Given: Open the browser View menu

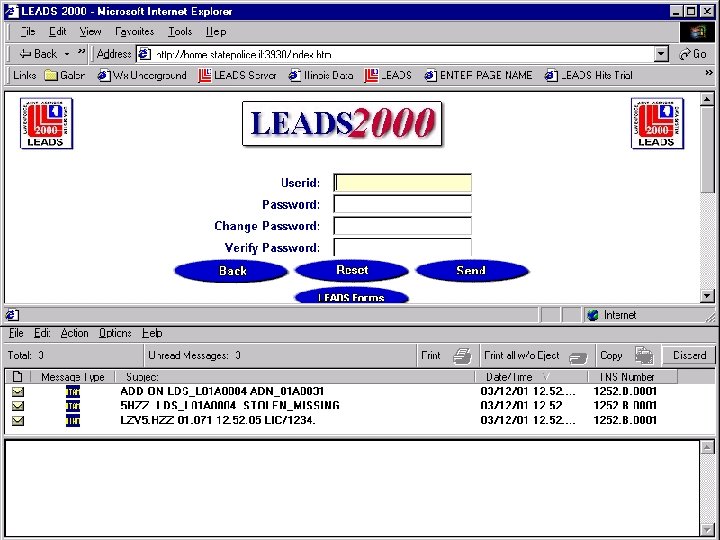Looking at the screenshot, I should tap(90, 32).
